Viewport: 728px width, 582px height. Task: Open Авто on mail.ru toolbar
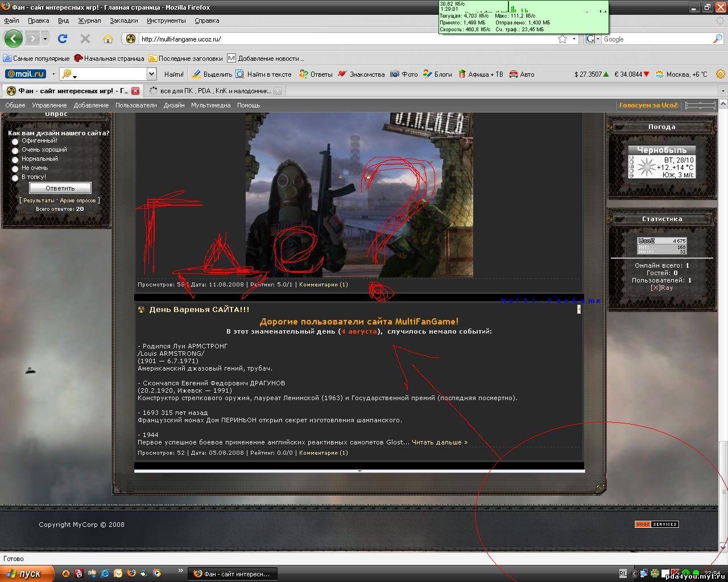point(522,74)
